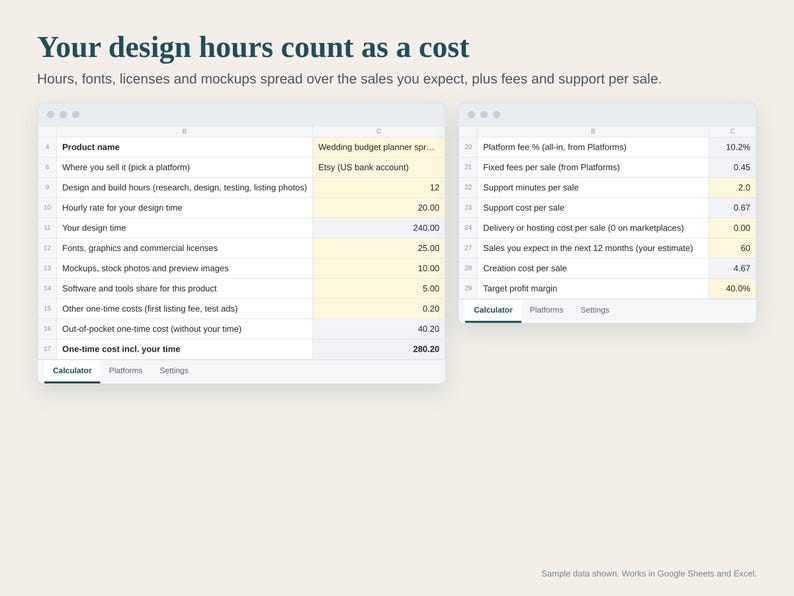Select fonts and licenses cost 25.00
This screenshot has height=596, width=794.
point(379,248)
